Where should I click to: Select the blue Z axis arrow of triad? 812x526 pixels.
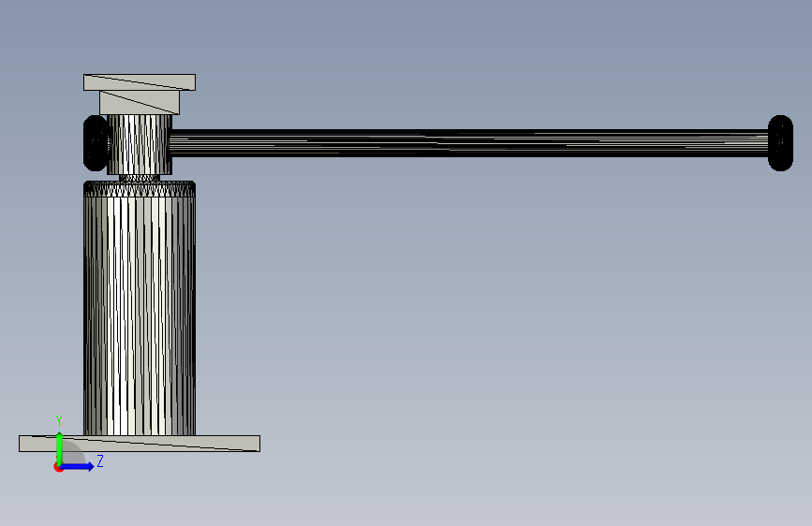78,466
